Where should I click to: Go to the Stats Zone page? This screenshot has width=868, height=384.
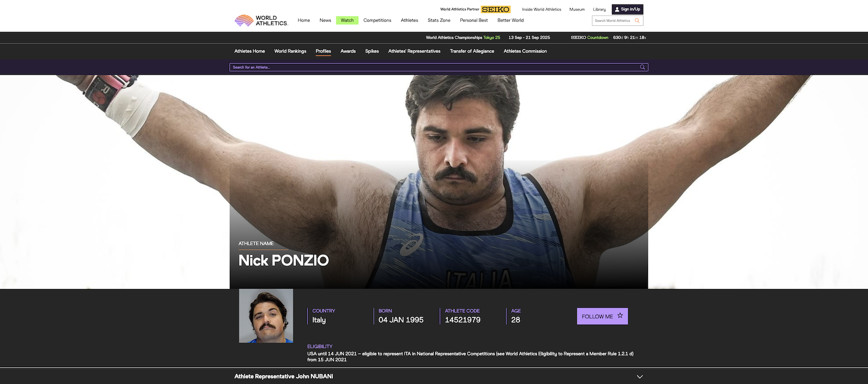[x=438, y=20]
